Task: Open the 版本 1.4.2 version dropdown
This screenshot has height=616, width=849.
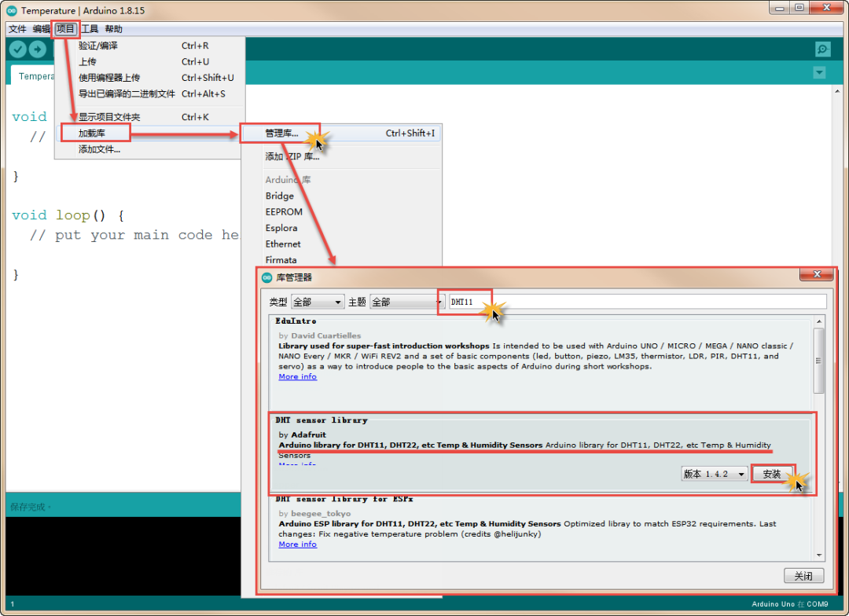Action: click(x=714, y=475)
